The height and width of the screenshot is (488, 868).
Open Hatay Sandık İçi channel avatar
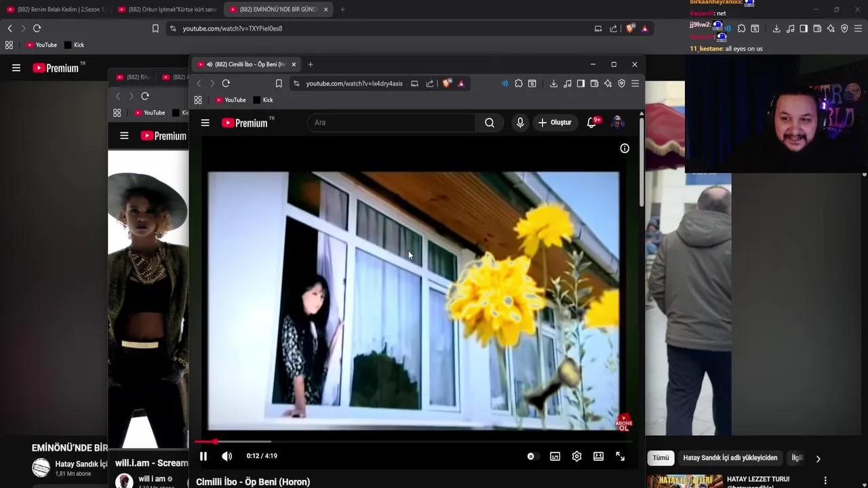(x=41, y=468)
